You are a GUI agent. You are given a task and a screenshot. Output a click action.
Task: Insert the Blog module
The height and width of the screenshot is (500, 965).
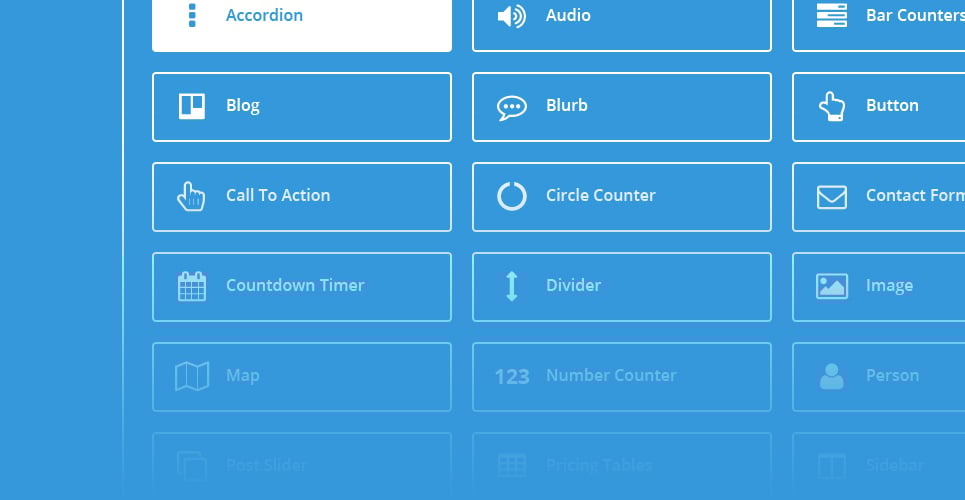coord(302,107)
